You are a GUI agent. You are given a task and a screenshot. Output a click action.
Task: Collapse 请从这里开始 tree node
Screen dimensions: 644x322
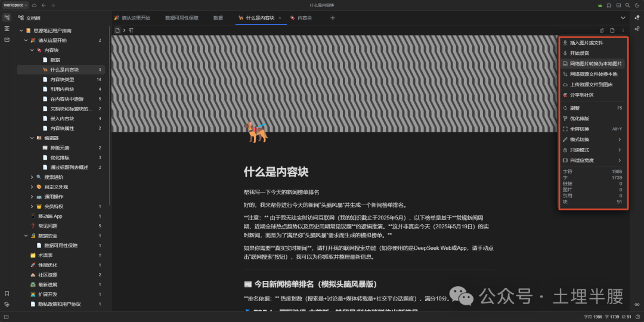[26, 41]
